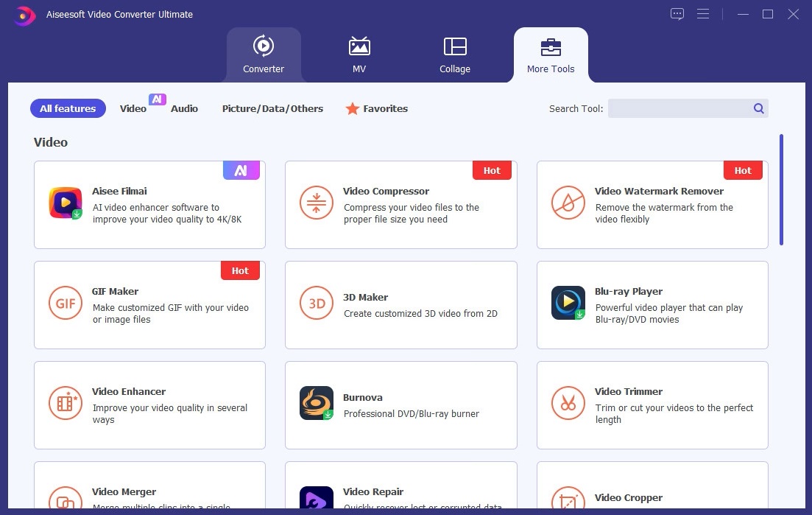Open Video Compressor title text

click(x=386, y=191)
